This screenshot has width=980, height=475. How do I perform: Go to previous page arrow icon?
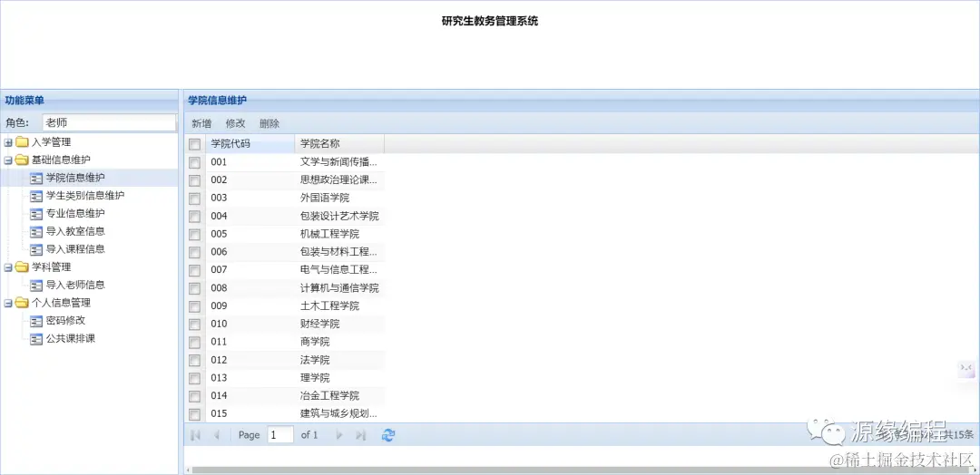216,435
